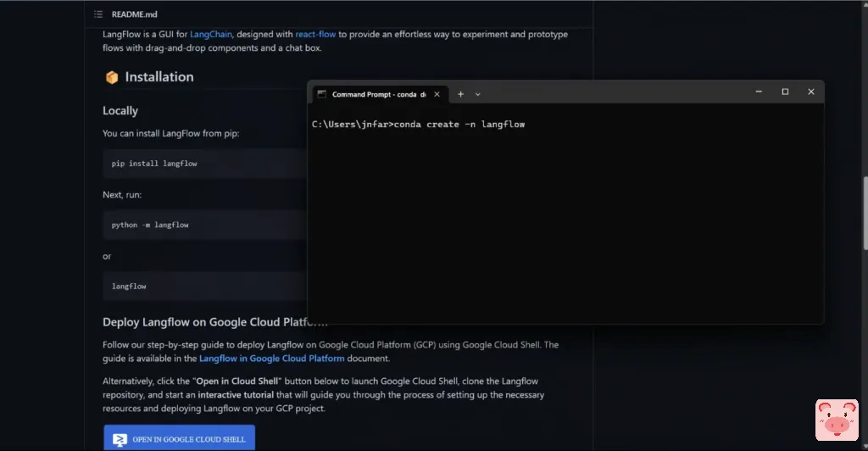Image resolution: width=868 pixels, height=451 pixels.
Task: Open the LangChain link
Action: [x=211, y=34]
